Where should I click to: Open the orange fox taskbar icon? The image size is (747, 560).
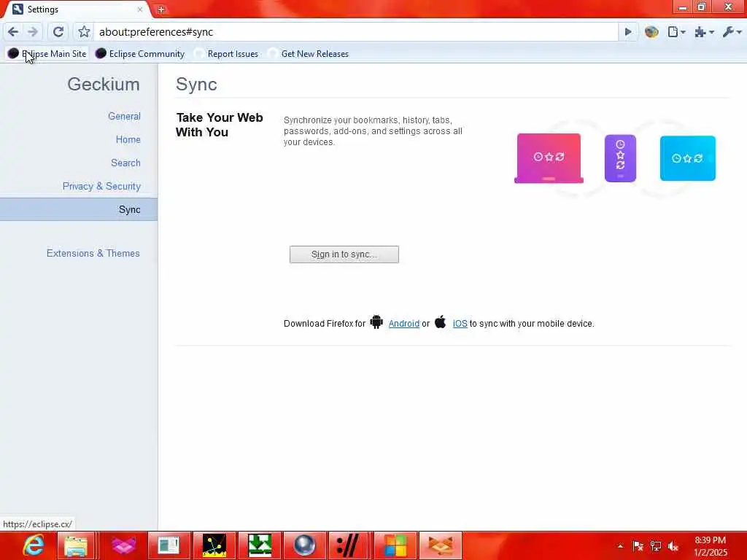(441, 545)
